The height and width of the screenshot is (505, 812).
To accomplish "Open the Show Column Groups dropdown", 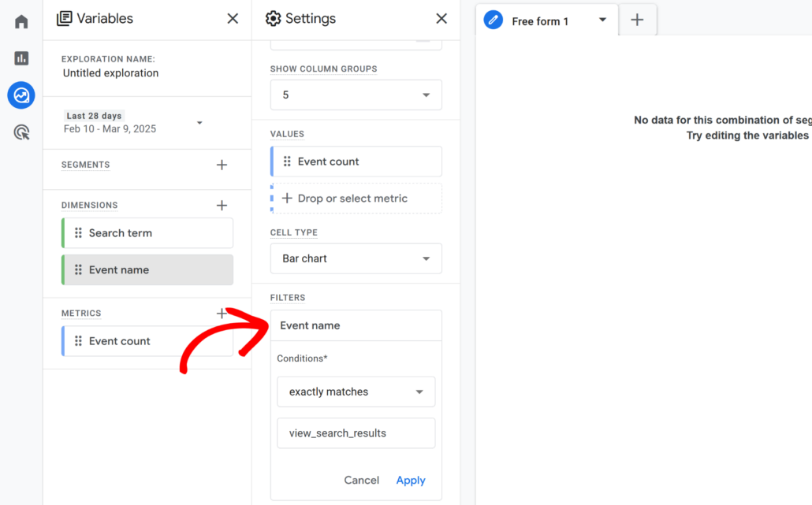I will click(x=356, y=95).
